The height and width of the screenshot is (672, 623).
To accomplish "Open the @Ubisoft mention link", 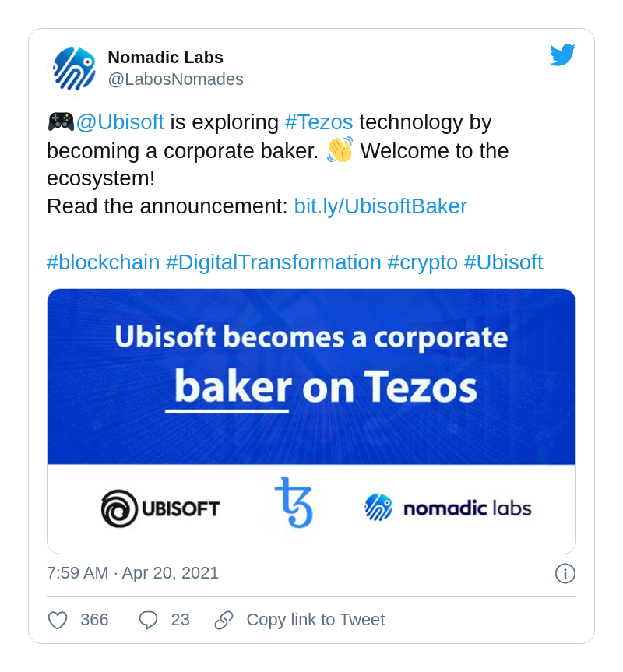I will [x=124, y=122].
